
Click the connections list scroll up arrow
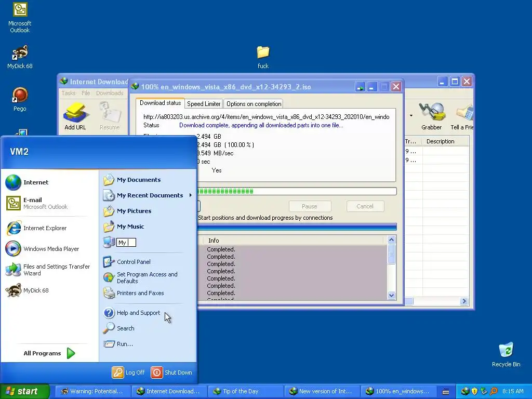391,240
